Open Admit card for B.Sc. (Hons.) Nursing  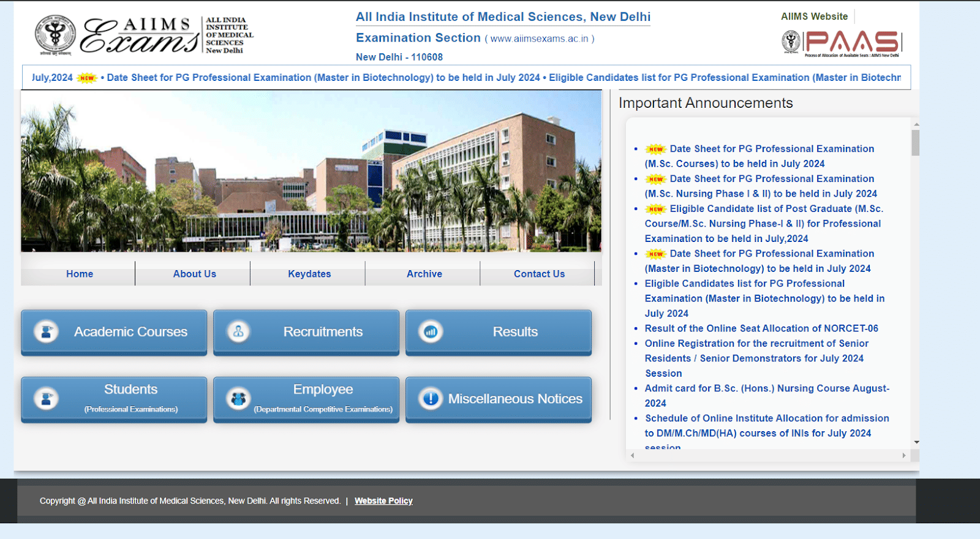coord(767,396)
